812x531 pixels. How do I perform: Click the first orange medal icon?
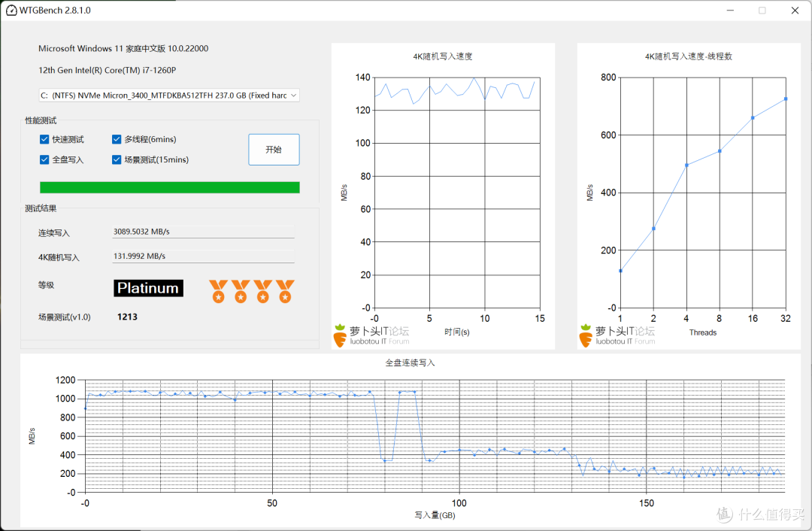[218, 291]
